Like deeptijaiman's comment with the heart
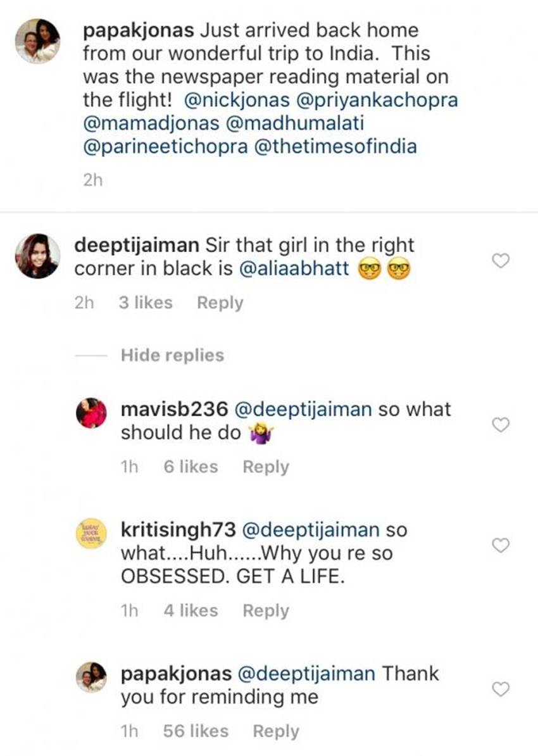Screen dimensions: 538x756 point(501,260)
